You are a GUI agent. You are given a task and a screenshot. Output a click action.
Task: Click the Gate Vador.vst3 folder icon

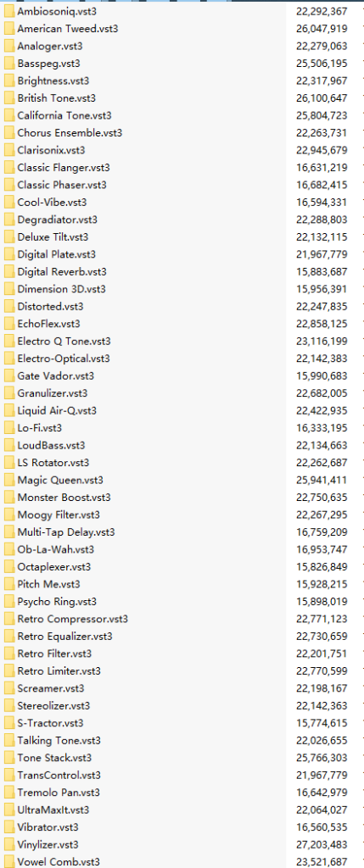click(8, 376)
